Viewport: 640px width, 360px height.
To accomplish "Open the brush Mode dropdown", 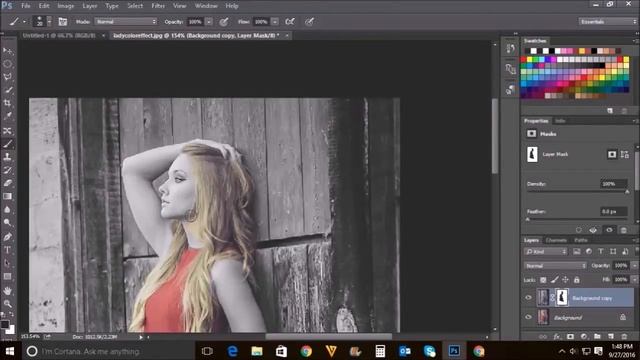I will click(x=126, y=22).
